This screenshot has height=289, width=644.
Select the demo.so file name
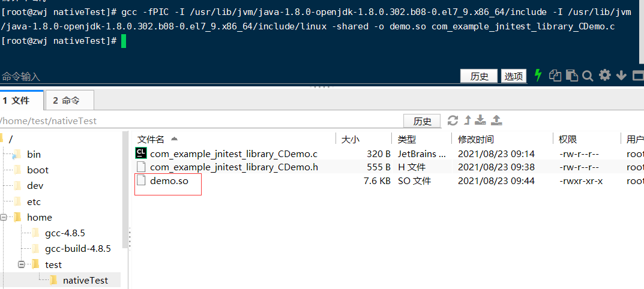pos(169,180)
